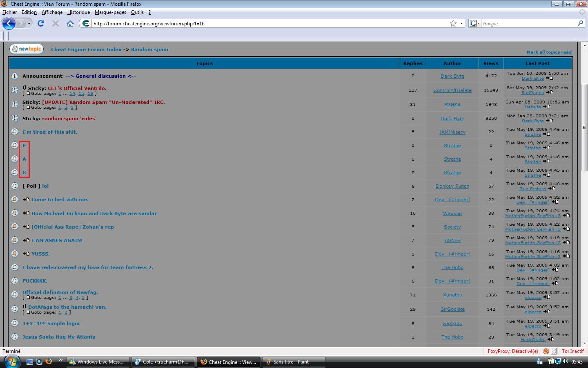The image size is (588, 368).
Task: Click the Views count 19349
Action: click(x=491, y=90)
